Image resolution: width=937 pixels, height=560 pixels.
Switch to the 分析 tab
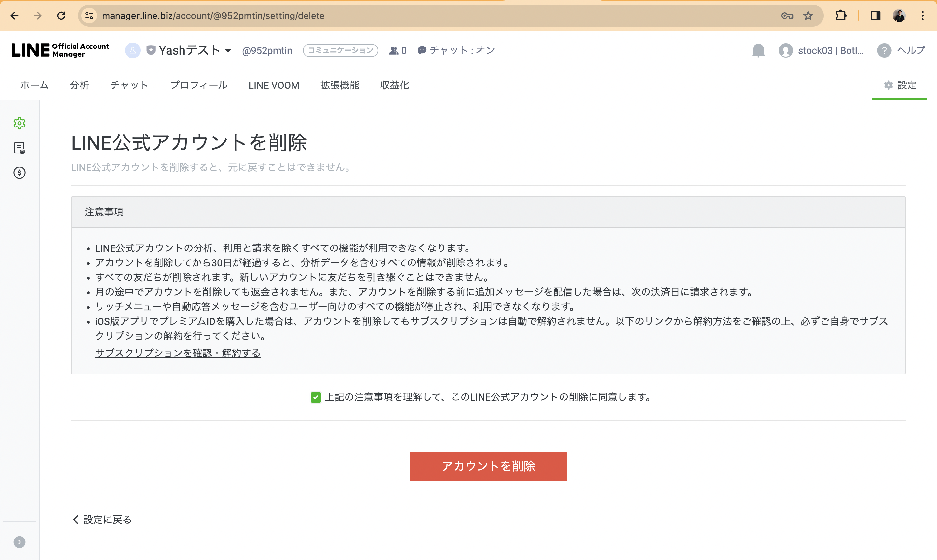[79, 85]
